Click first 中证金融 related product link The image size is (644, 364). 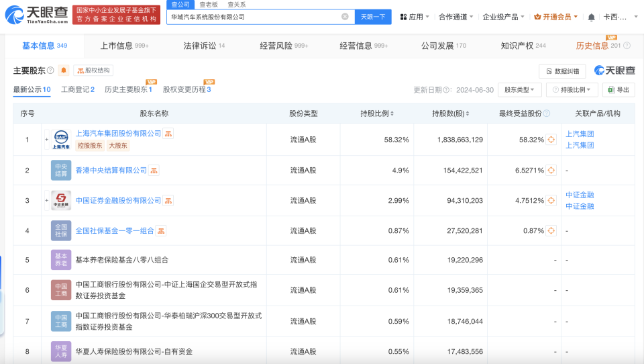coord(580,195)
